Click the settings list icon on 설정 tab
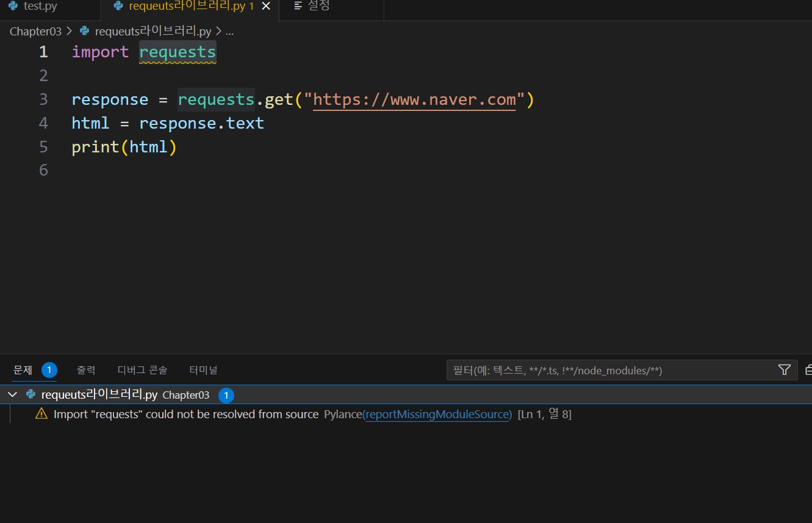The width and height of the screenshot is (812, 523). click(298, 6)
